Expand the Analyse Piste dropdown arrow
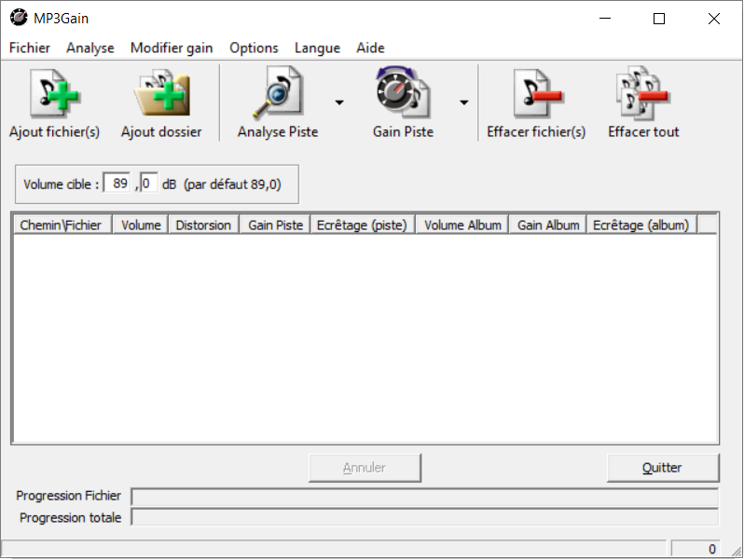 pyautogui.click(x=339, y=102)
